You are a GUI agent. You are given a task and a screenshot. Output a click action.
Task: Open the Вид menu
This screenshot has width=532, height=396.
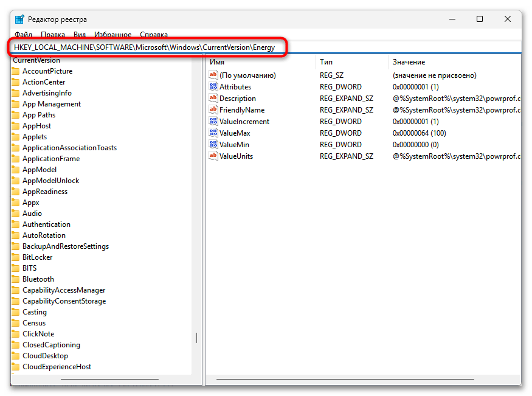click(x=80, y=35)
